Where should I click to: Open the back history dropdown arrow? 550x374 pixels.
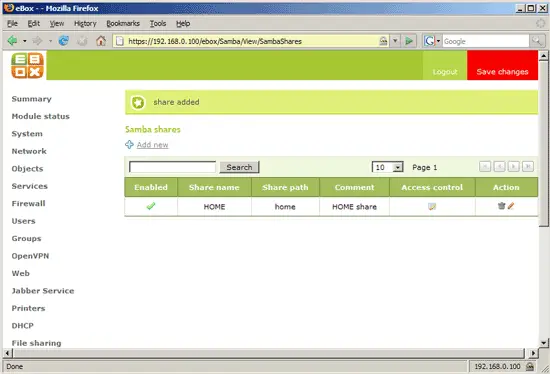(x=25, y=41)
